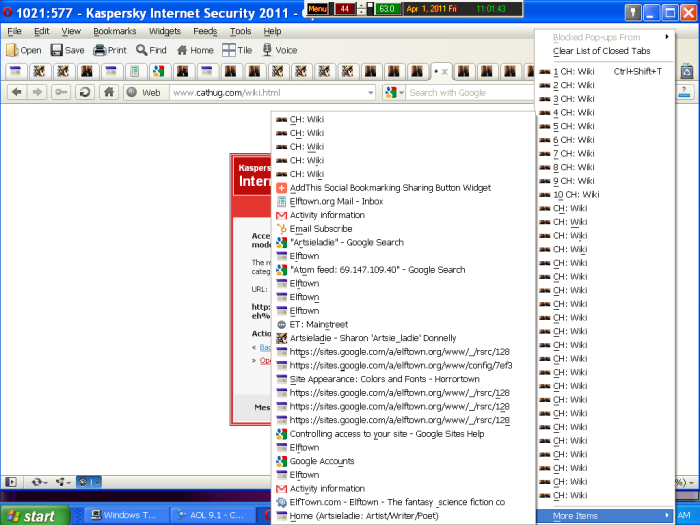The image size is (700, 525).
Task: Switch to the tab with the Google icon
Action: [x=158, y=71]
